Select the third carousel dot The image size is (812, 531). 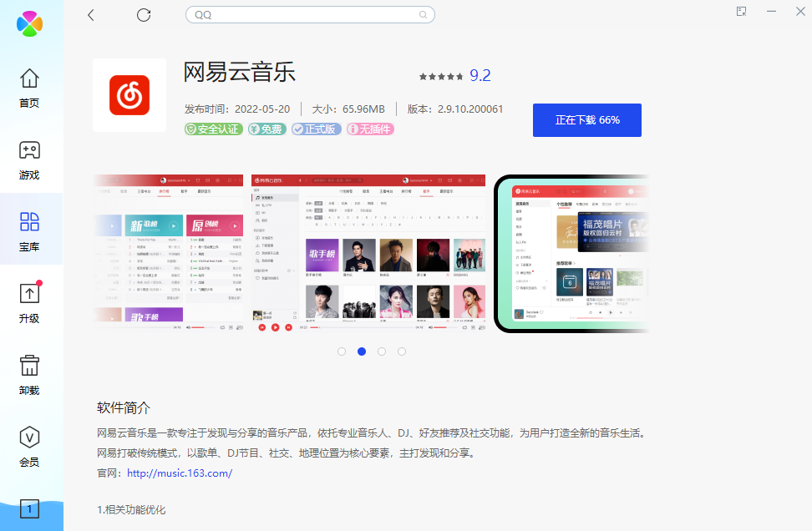pyautogui.click(x=382, y=351)
